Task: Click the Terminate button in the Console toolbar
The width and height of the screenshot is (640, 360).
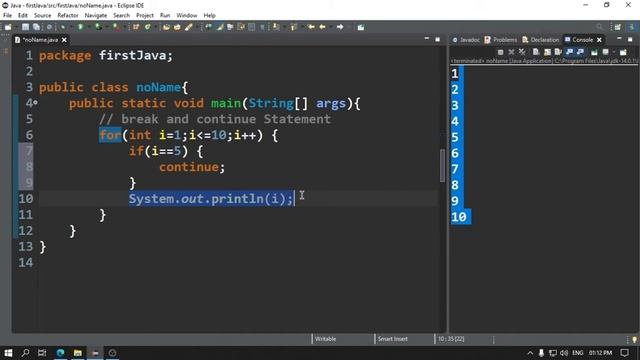Action: (500, 52)
